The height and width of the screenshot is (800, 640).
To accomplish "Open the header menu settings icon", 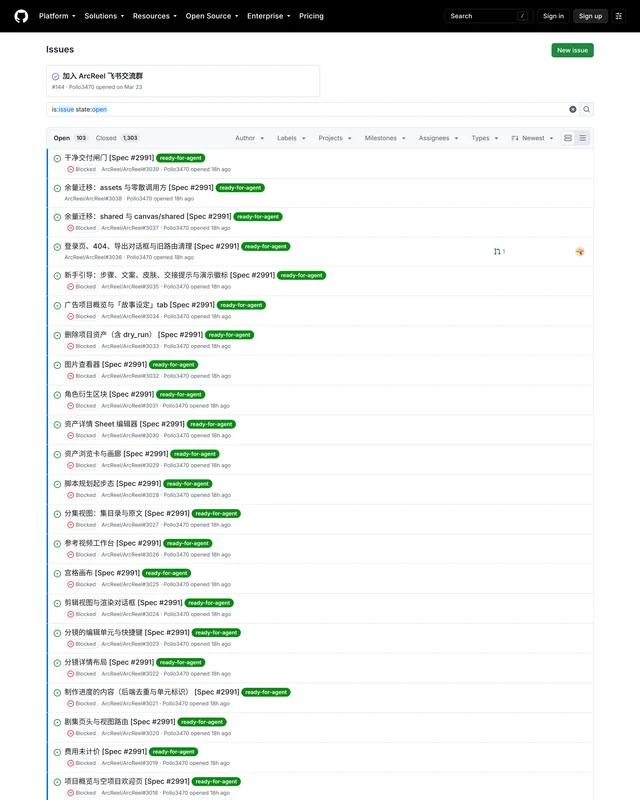I will [619, 16].
